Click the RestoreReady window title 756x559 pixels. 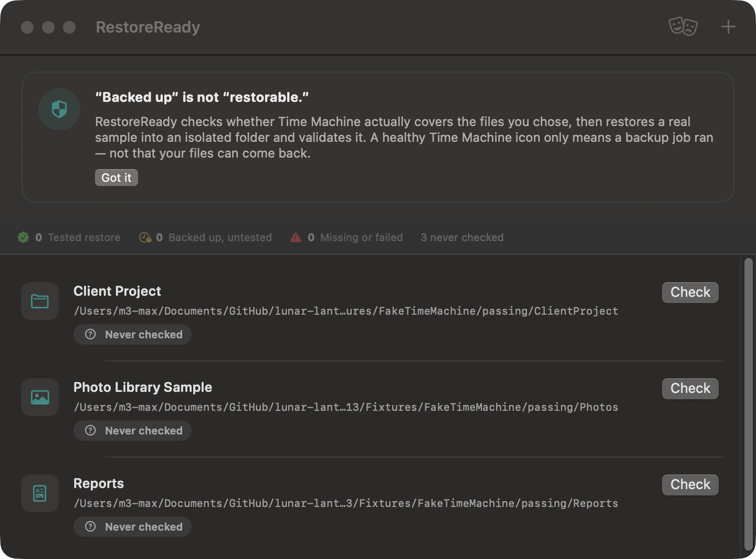(x=148, y=27)
